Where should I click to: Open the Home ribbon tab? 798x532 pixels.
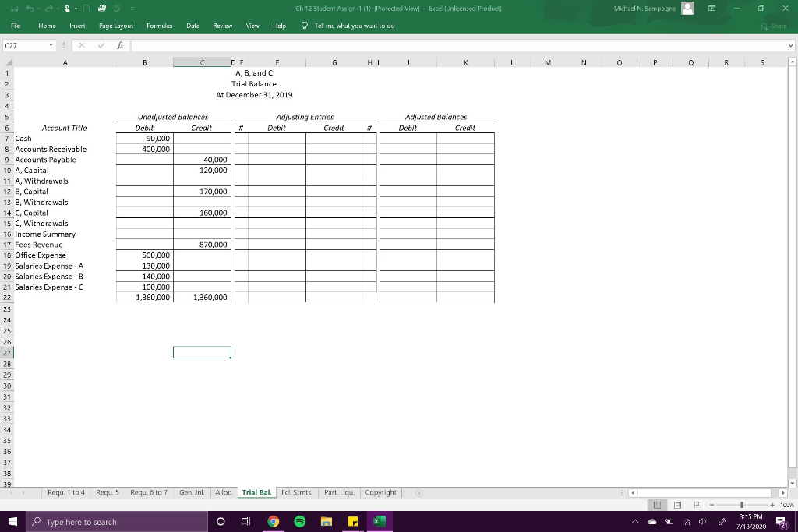click(47, 26)
